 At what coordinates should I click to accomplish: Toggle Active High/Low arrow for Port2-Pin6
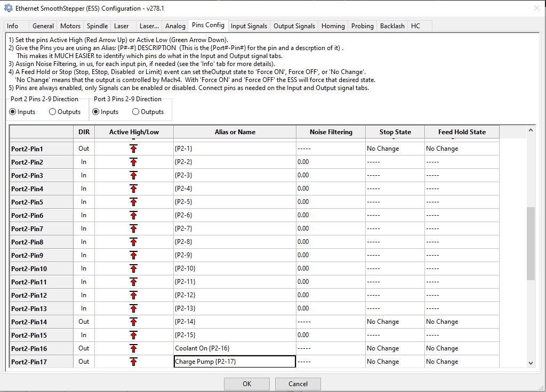coord(133,215)
